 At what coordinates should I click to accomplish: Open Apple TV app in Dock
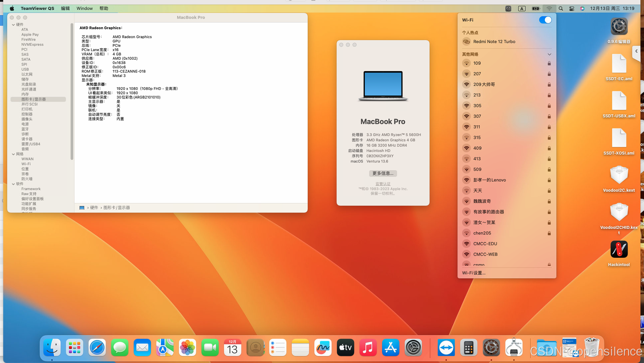click(346, 348)
